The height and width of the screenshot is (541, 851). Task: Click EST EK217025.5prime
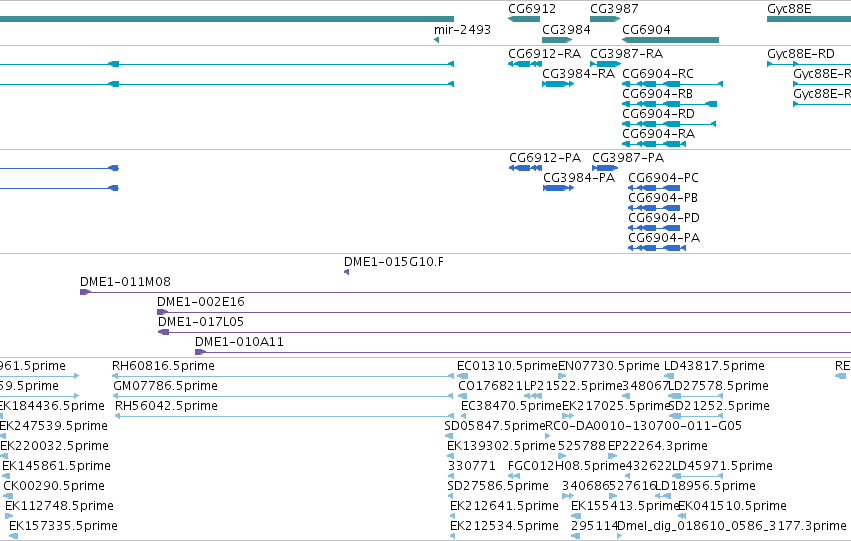617,406
